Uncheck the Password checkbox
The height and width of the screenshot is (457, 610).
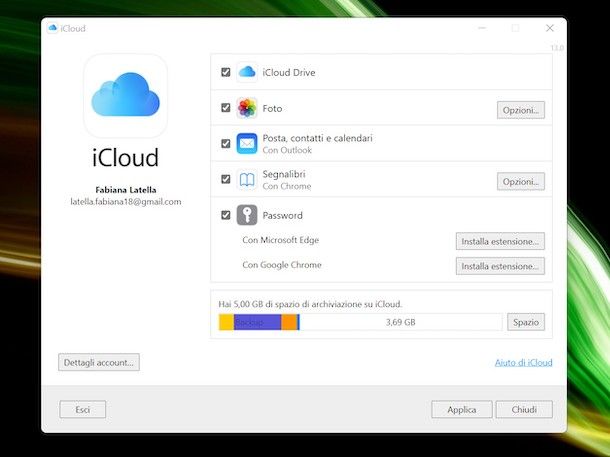(226, 215)
